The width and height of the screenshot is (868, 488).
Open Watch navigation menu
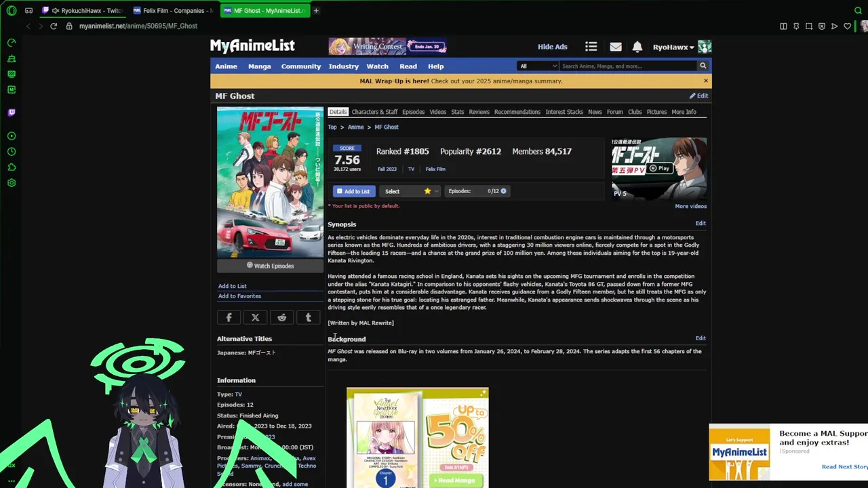pos(378,66)
